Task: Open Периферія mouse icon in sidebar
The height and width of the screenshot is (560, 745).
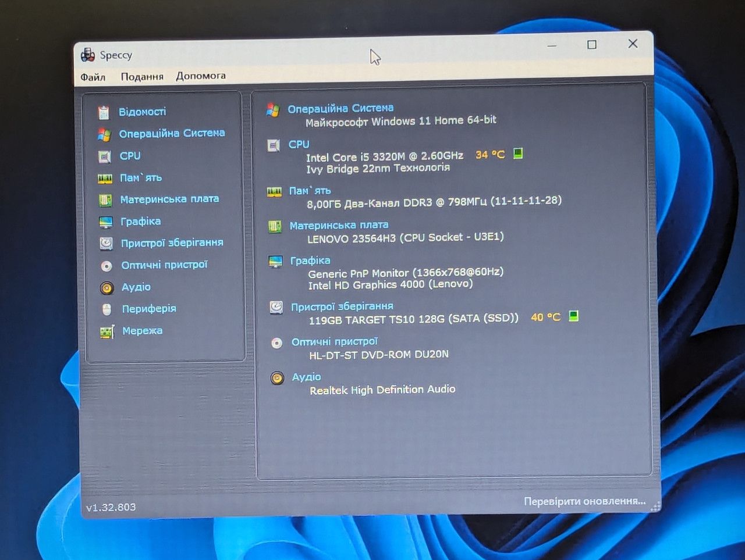Action: (107, 309)
